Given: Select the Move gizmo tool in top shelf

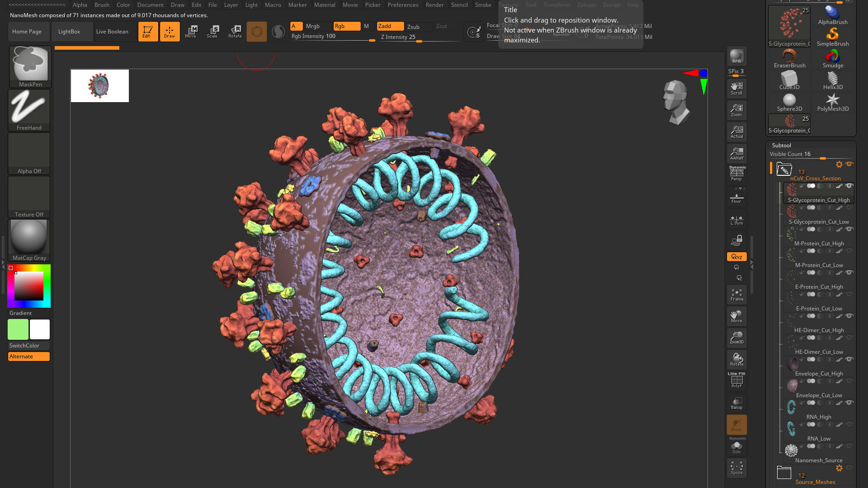Looking at the screenshot, I should (191, 32).
